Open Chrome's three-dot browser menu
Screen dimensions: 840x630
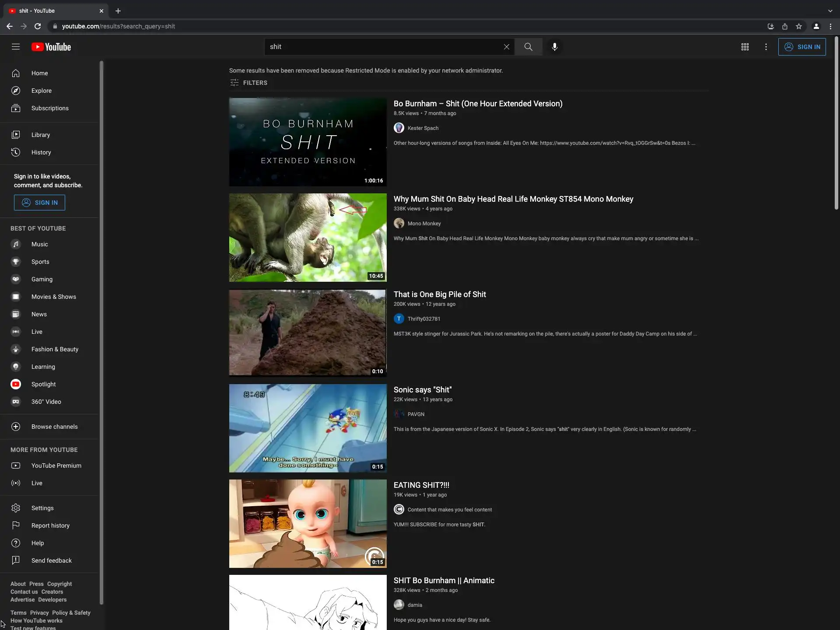click(x=830, y=26)
